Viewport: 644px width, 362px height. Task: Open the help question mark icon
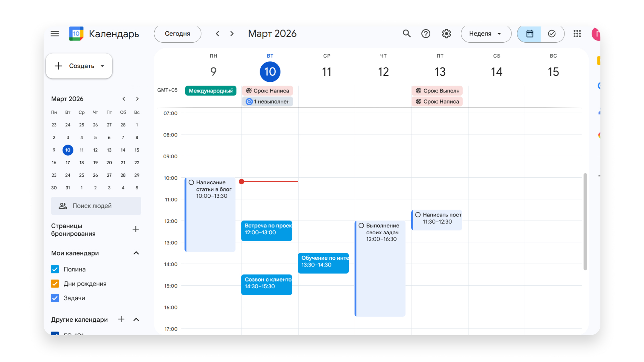(x=426, y=34)
